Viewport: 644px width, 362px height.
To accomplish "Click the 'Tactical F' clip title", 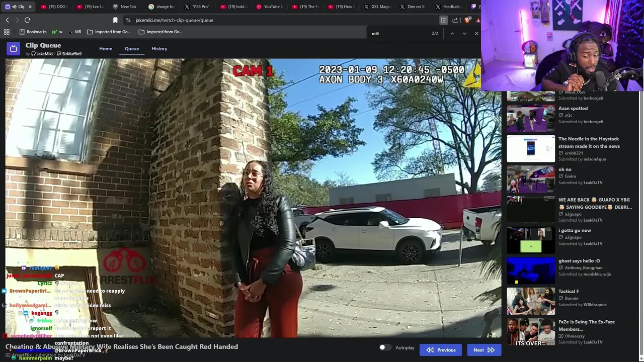I will [569, 291].
